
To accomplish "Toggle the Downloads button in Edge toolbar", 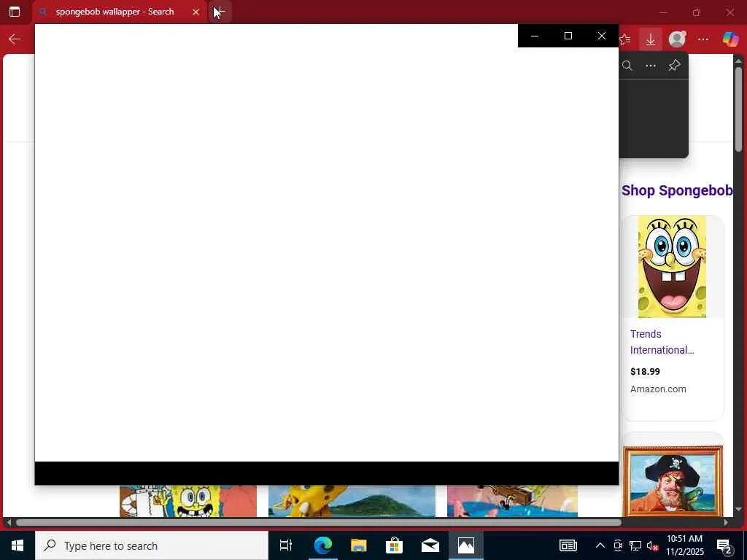I will [x=650, y=39].
